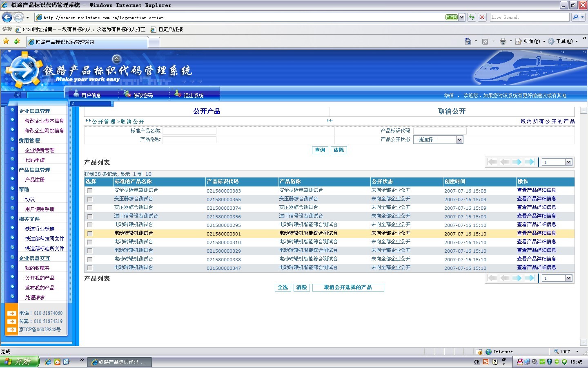Click the IE Home icon
Image resolution: width=588 pixels, height=368 pixels.
[468, 41]
